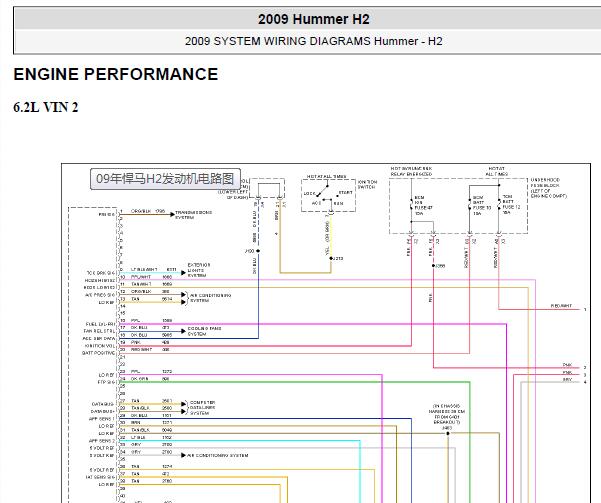Viewport: 601px width, 503px height.
Task: Click the "UNDERHOOD FUSE BLOCK" label
Action: (x=548, y=188)
